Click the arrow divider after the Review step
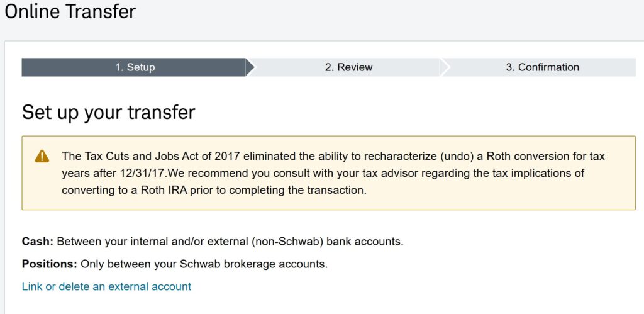This screenshot has height=314, width=644. click(x=445, y=67)
